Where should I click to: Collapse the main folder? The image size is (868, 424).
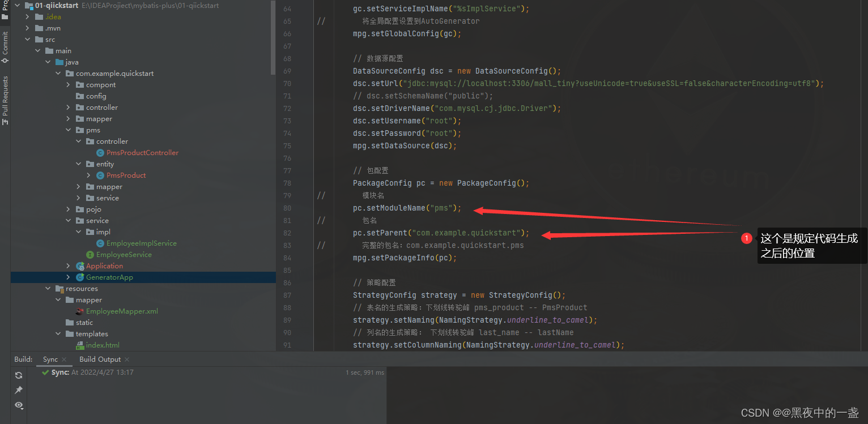click(x=37, y=50)
